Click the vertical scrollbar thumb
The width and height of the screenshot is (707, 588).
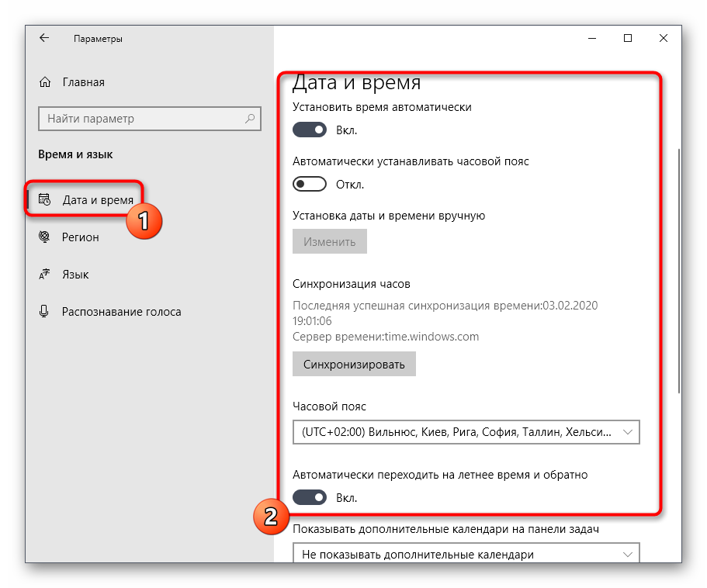coord(679,272)
